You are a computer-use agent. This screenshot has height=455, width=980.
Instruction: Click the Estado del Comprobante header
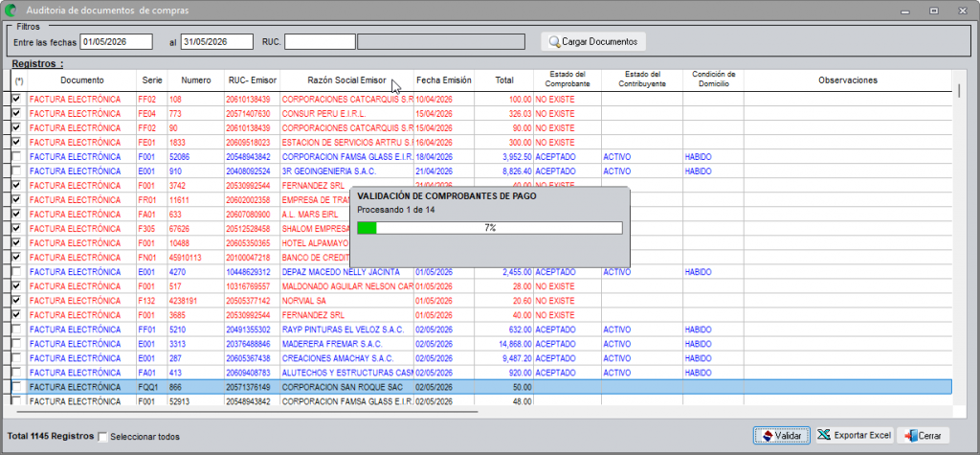point(567,79)
